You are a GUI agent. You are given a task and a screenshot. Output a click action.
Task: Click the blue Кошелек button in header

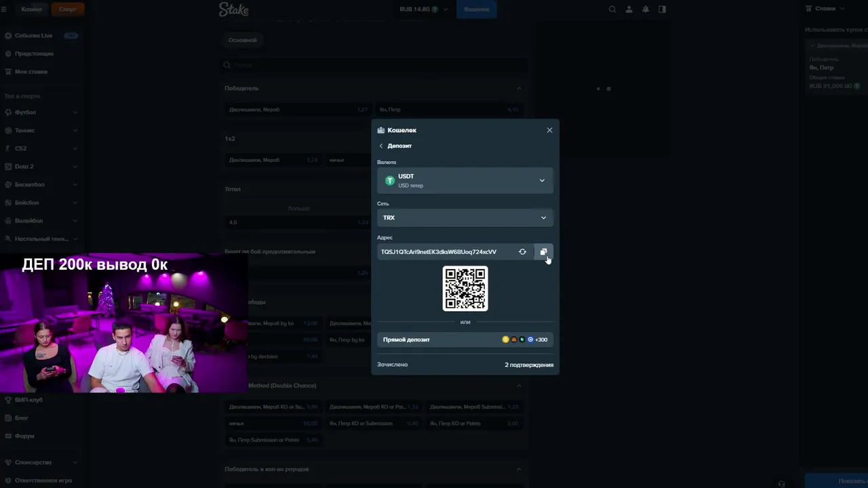(477, 9)
